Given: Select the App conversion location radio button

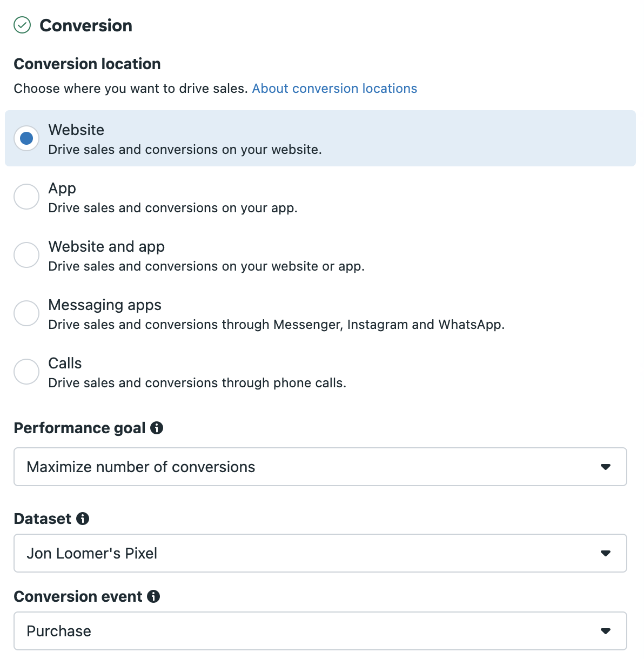Looking at the screenshot, I should 26,197.
